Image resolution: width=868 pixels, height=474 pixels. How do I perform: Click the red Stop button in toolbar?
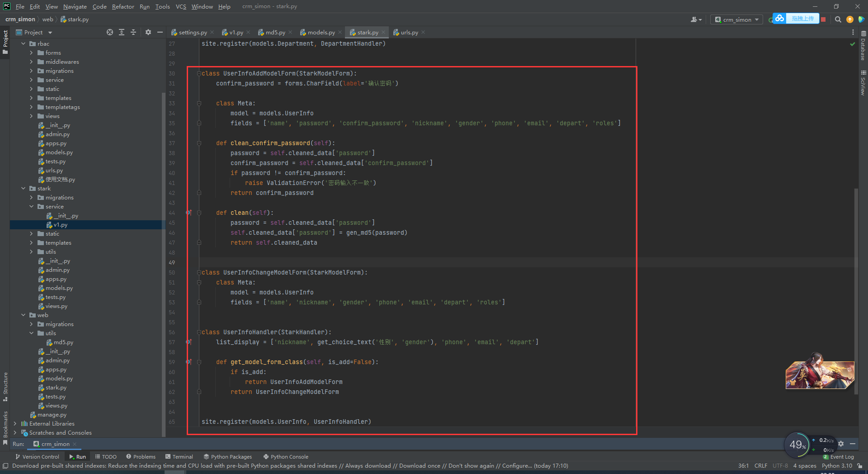coord(823,19)
